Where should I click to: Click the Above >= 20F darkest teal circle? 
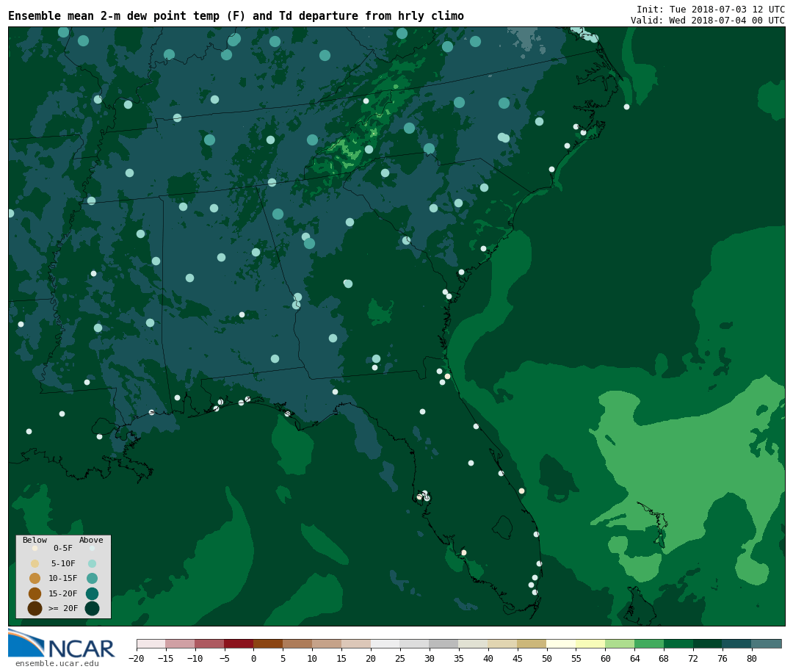[92, 608]
